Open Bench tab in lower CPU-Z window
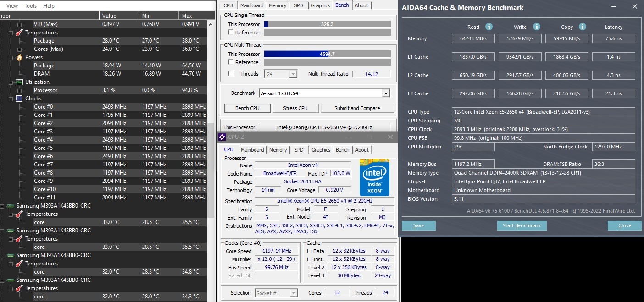This screenshot has height=302, width=644. click(x=343, y=150)
